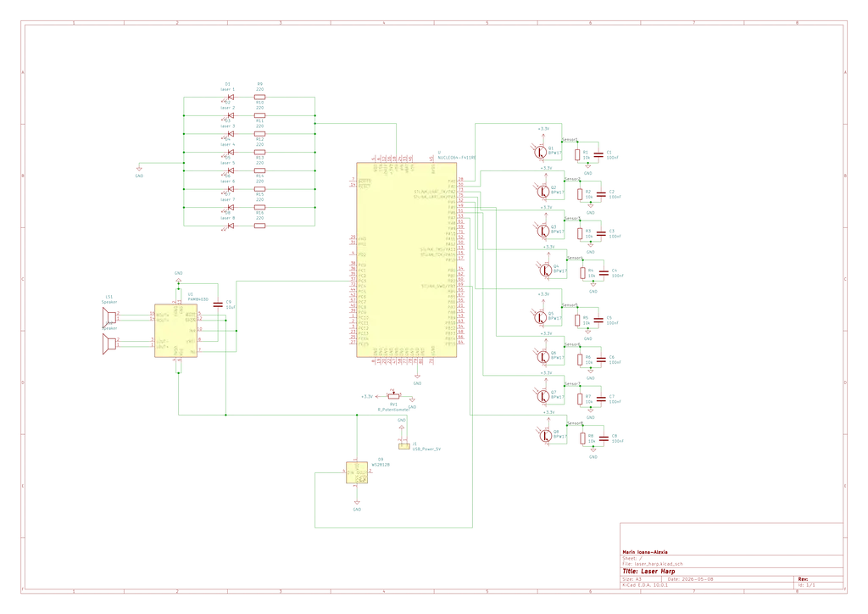Image resolution: width=868 pixels, height=614 pixels.
Task: Select the R16 220 resistor symbol
Action: tap(259, 226)
